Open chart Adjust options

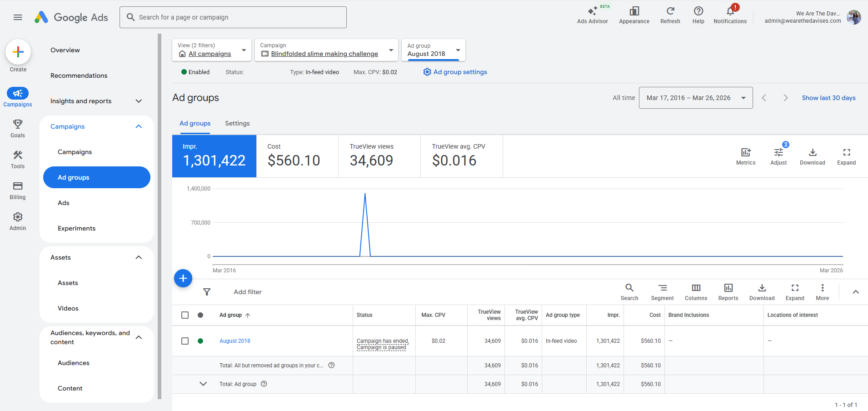[778, 156]
